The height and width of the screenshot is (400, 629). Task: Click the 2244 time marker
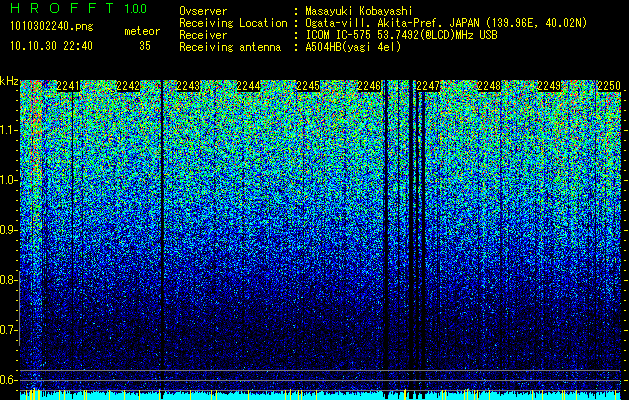click(248, 86)
